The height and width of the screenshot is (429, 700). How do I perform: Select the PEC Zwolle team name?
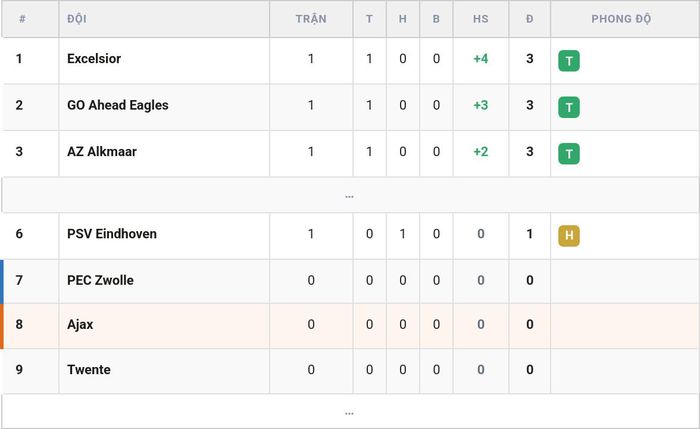click(x=100, y=280)
